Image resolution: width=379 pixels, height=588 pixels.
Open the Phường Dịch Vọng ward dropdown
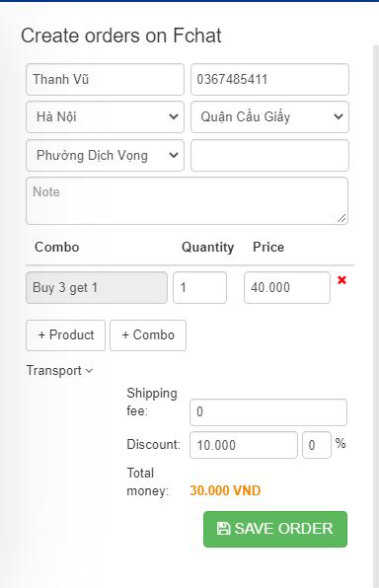(105, 155)
